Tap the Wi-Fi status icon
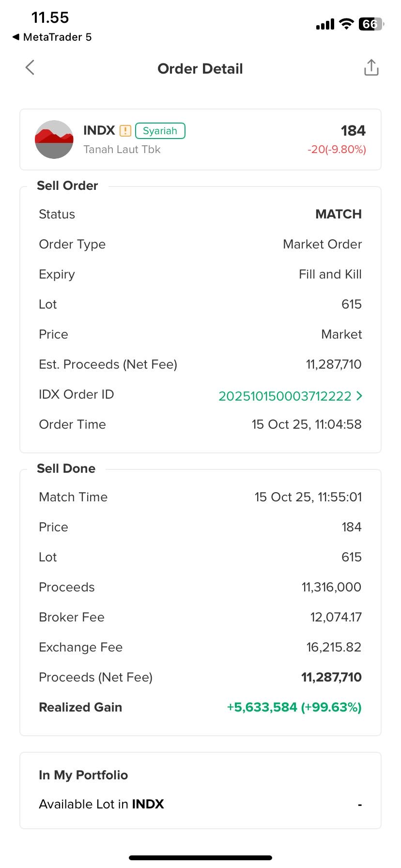 (x=346, y=24)
